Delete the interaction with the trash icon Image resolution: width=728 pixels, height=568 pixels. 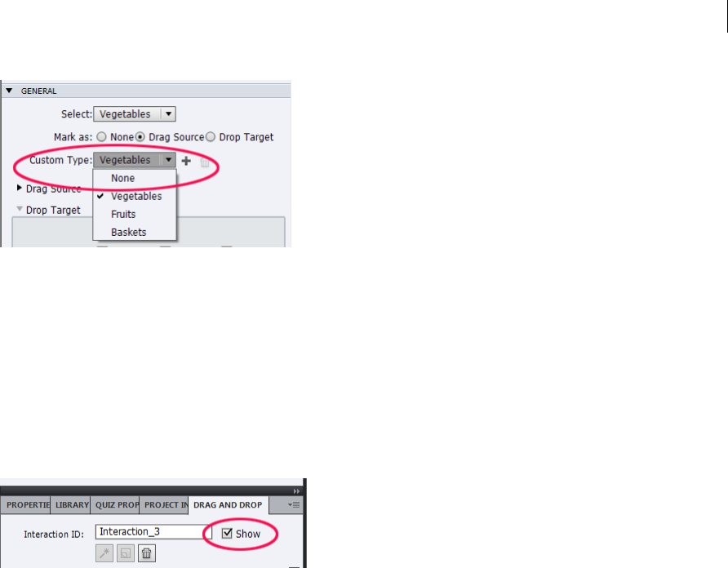coord(146,553)
